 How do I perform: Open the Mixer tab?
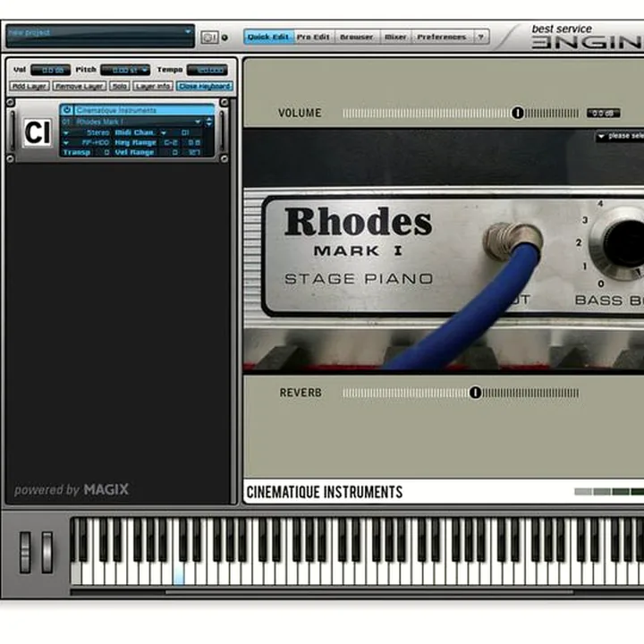[x=395, y=37]
